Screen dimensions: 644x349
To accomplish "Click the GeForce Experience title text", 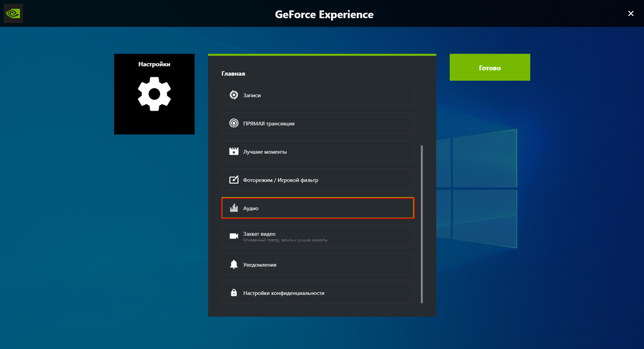I will [x=324, y=14].
